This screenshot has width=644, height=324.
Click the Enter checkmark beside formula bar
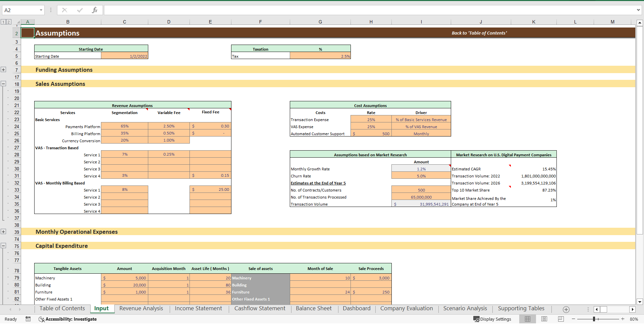click(79, 10)
